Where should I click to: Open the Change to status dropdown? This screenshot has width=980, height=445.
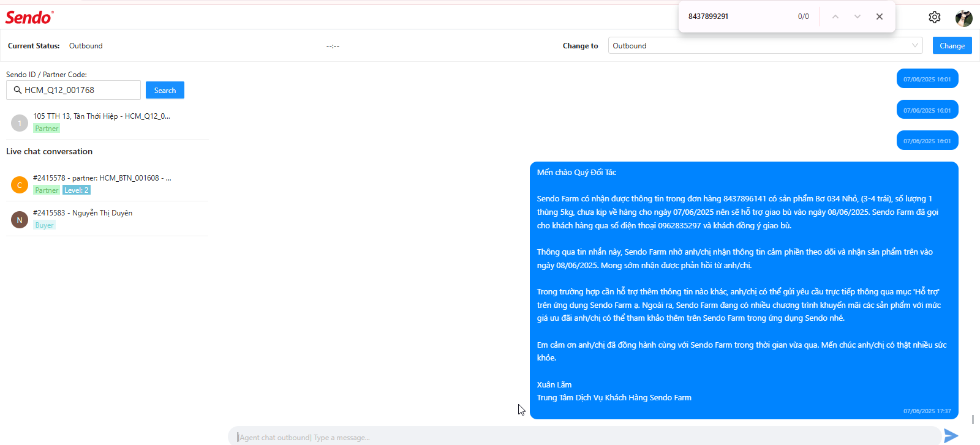pyautogui.click(x=766, y=45)
